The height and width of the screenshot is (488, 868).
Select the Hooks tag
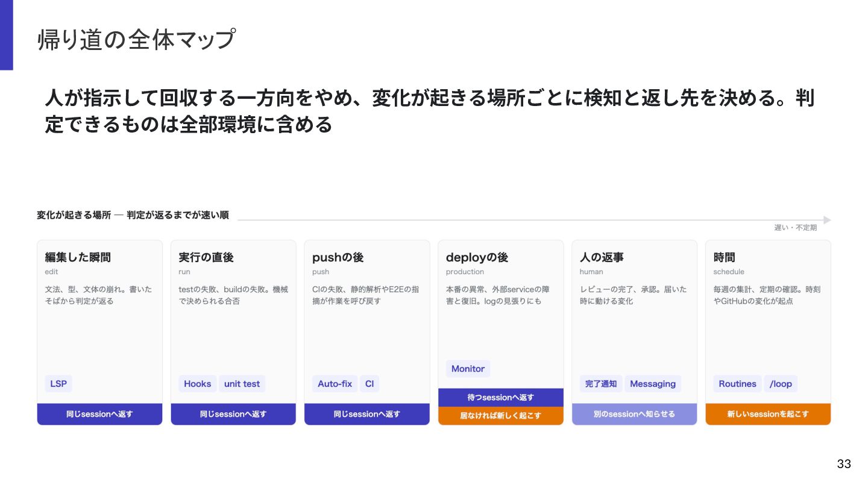[198, 384]
